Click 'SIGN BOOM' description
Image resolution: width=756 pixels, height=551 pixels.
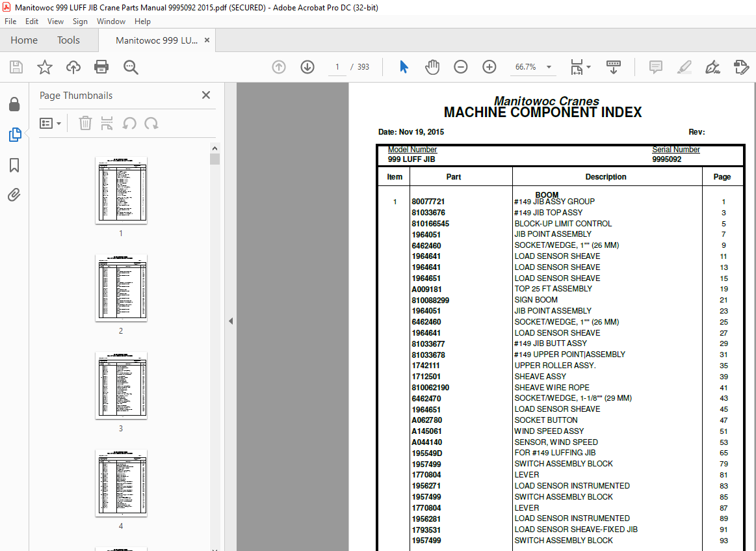(536, 300)
